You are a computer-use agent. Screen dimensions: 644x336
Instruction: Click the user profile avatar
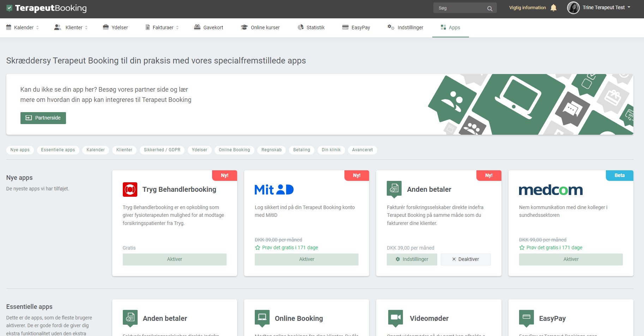pos(573,8)
